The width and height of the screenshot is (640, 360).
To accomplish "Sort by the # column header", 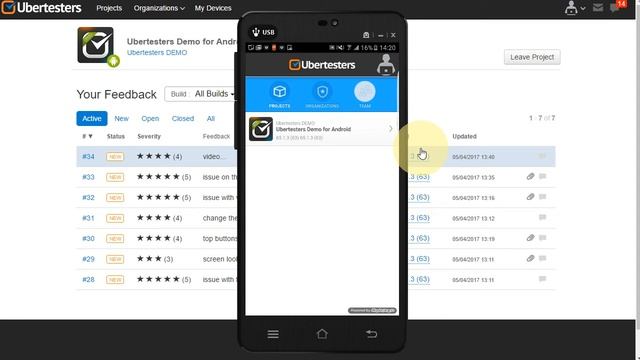I will (x=87, y=136).
